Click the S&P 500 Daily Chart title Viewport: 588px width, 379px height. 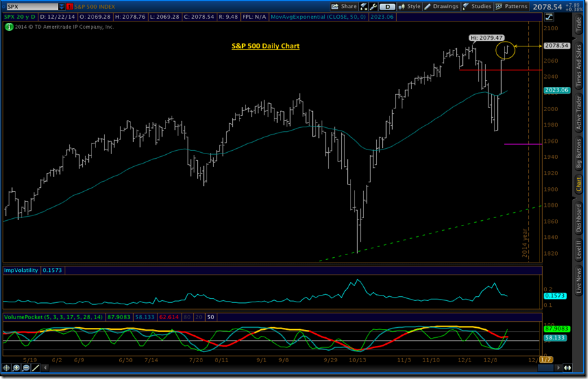[x=266, y=46]
